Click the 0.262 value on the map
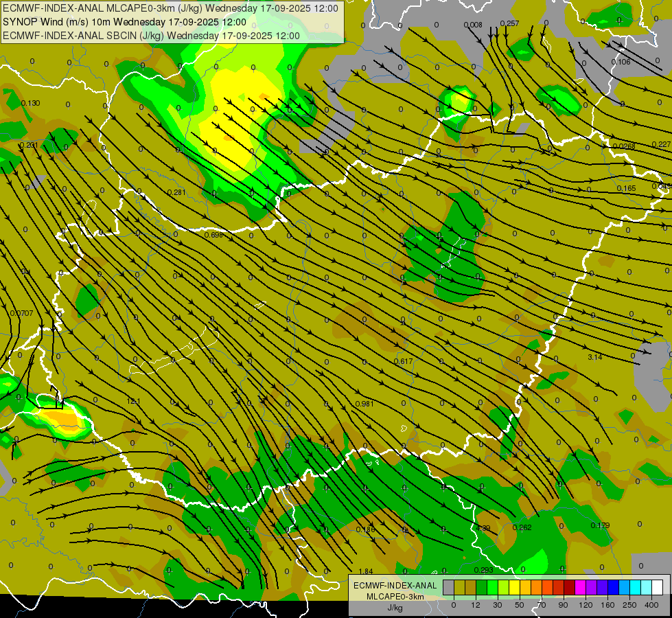Image resolution: width=672 pixels, height=618 pixels. click(x=522, y=527)
